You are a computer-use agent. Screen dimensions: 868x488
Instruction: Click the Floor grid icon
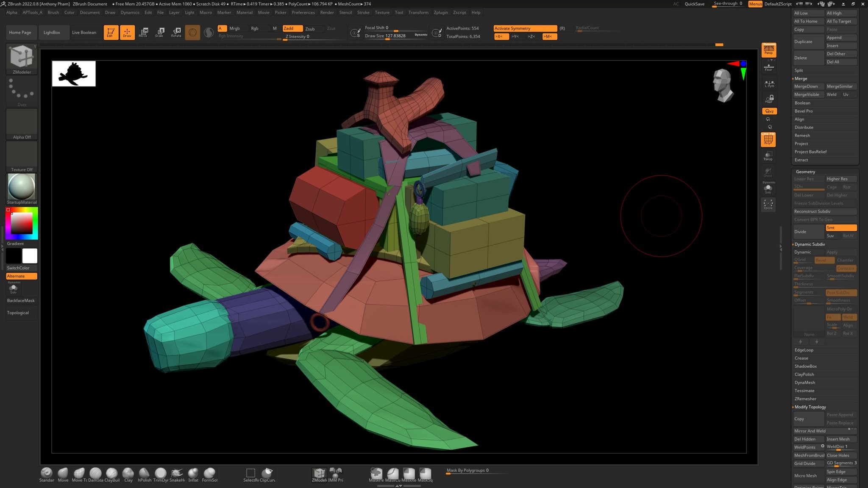tap(768, 67)
